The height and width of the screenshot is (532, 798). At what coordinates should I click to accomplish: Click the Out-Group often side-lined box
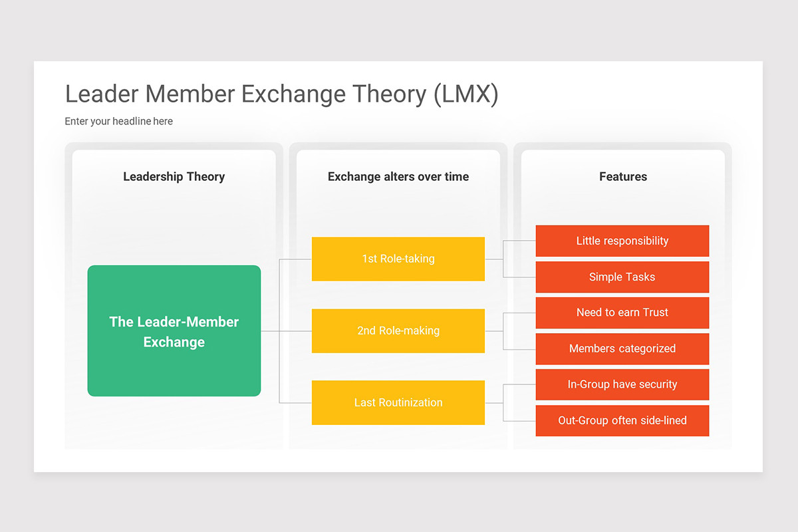(622, 420)
